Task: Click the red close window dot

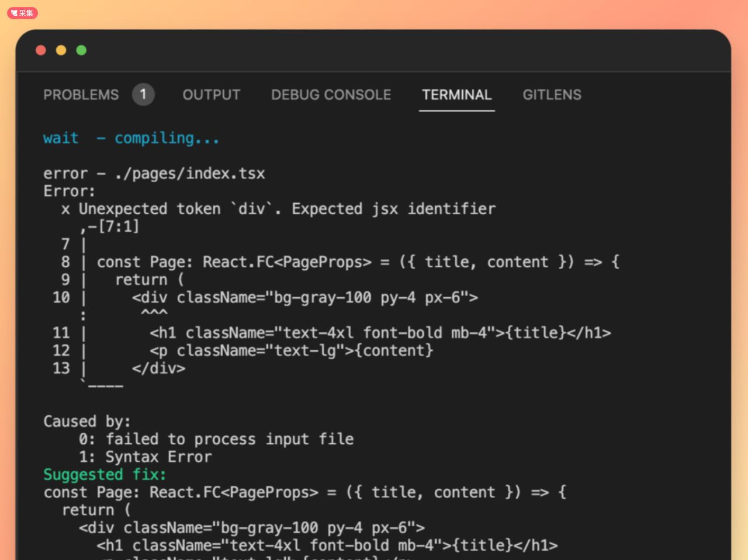Action: tap(41, 50)
